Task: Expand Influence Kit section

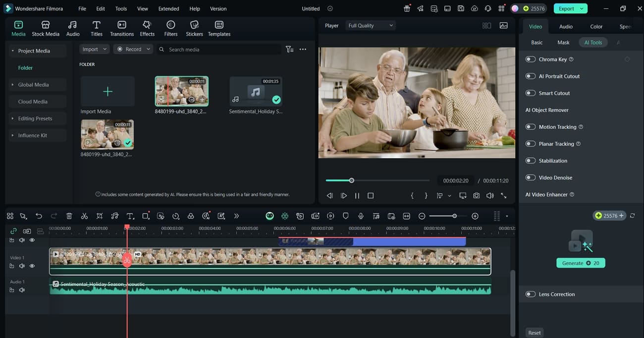Action: [12, 135]
